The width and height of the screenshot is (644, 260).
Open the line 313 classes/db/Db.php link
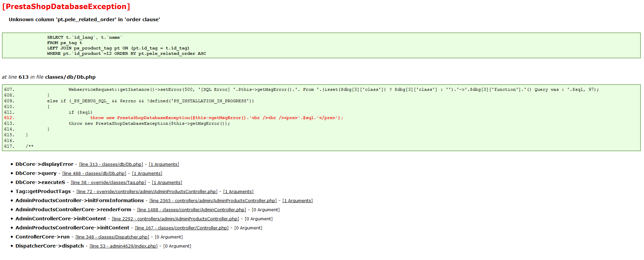111,164
